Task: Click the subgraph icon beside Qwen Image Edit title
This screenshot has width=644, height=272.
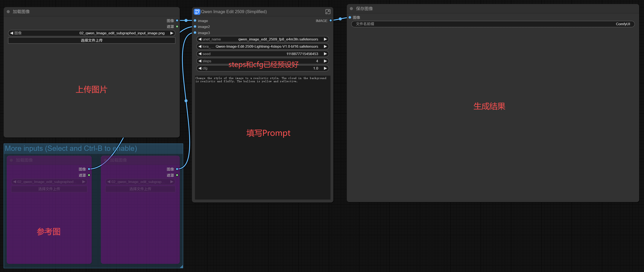Action: pyautogui.click(x=197, y=11)
